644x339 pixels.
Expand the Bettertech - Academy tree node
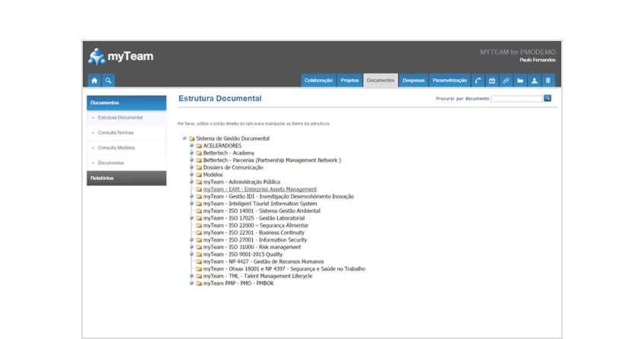[x=191, y=153]
